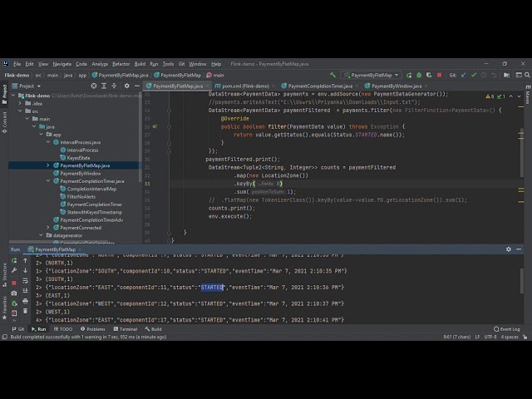The height and width of the screenshot is (399, 532).
Task: Expand all in Project panel
Action: click(104, 86)
